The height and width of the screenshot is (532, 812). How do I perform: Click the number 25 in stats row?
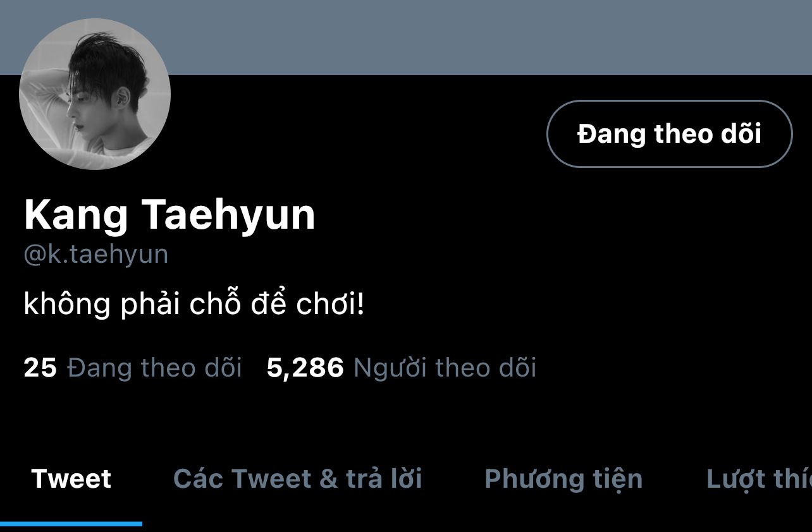40,368
